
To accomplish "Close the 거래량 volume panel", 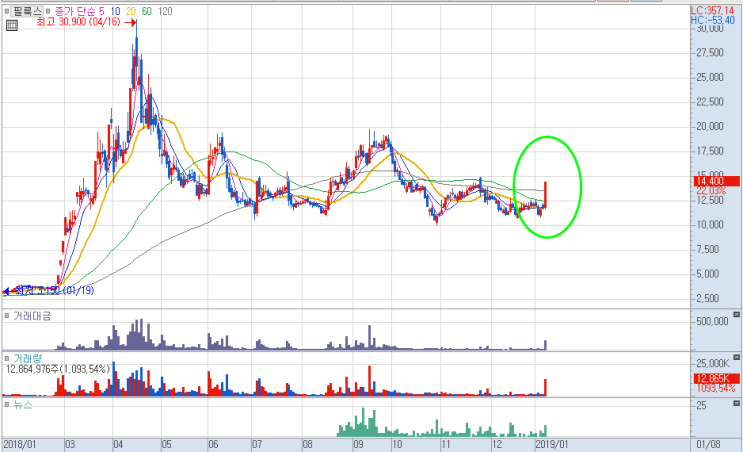I will [x=736, y=357].
